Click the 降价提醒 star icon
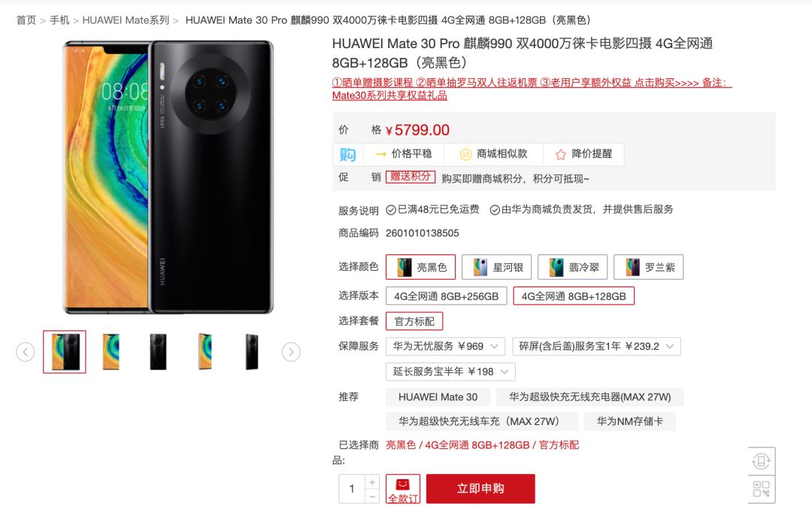This screenshot has height=507, width=812. click(560, 154)
